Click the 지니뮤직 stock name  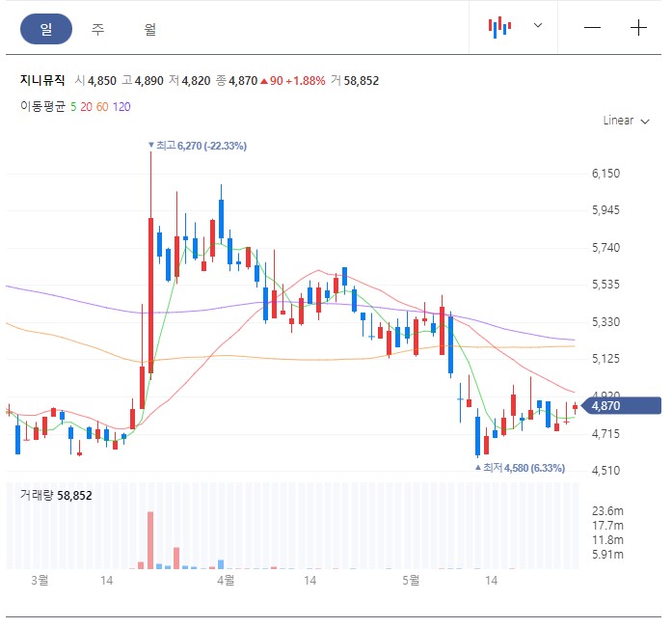(42, 80)
